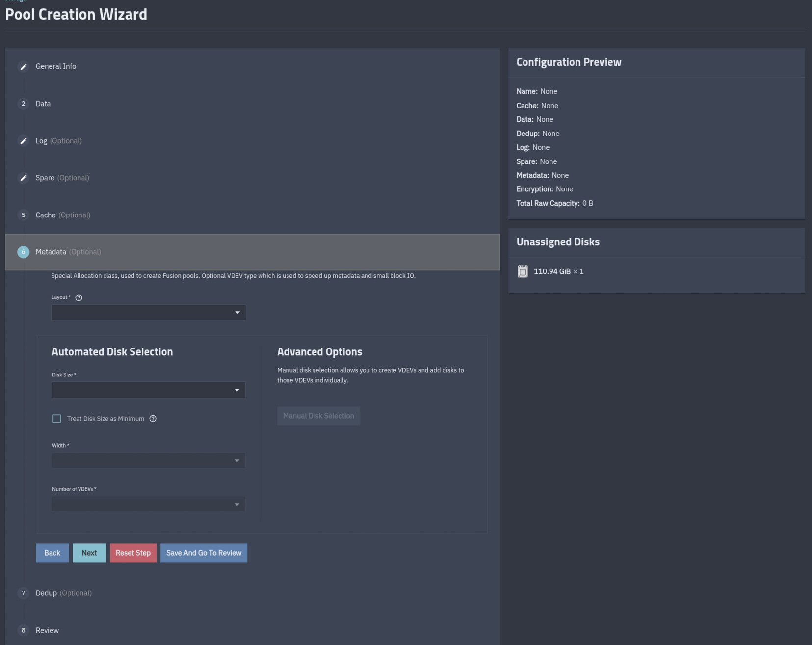Click the Reset Step button
The height and width of the screenshot is (645, 812).
pyautogui.click(x=133, y=553)
